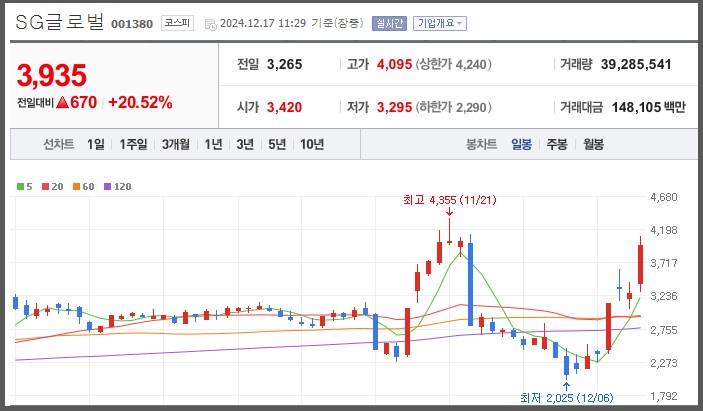This screenshot has height=411, width=703.
Task: Click the current price 3,935
Action: [52, 75]
